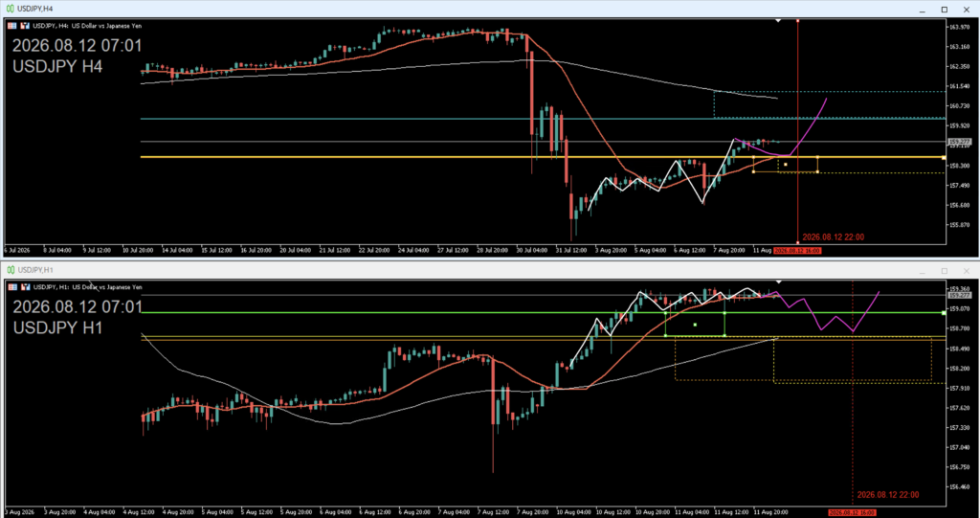
Task: Click price 163.970 on H4 price scale
Action: (x=959, y=27)
